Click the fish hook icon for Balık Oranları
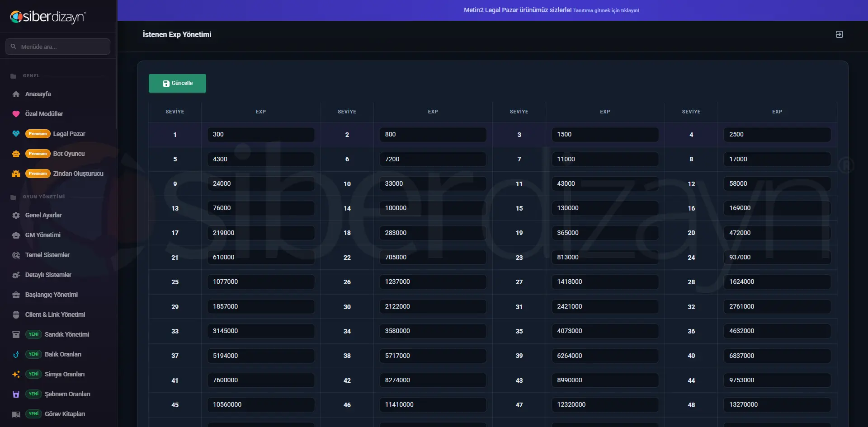The image size is (868, 427). pyautogui.click(x=16, y=354)
